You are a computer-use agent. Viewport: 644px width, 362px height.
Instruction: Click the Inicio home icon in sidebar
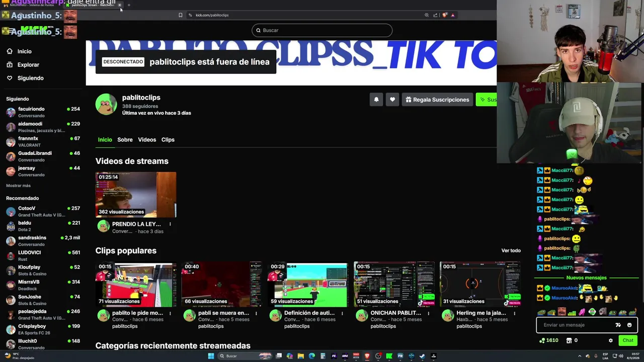10,51
